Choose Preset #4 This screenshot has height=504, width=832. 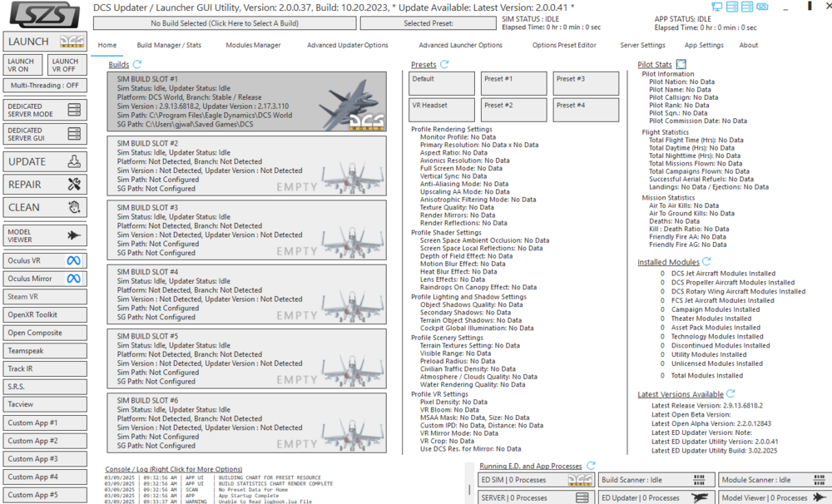586,110
